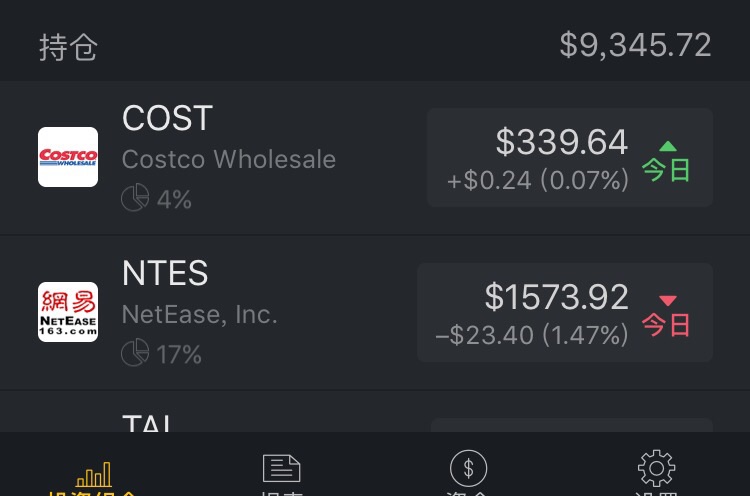Tap the $1573.92 value box

click(x=565, y=312)
